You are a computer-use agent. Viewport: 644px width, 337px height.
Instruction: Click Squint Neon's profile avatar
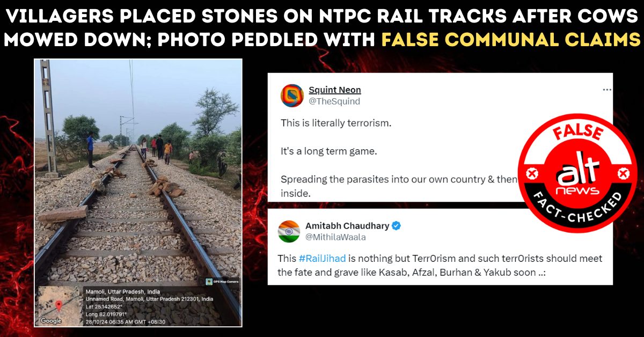292,96
